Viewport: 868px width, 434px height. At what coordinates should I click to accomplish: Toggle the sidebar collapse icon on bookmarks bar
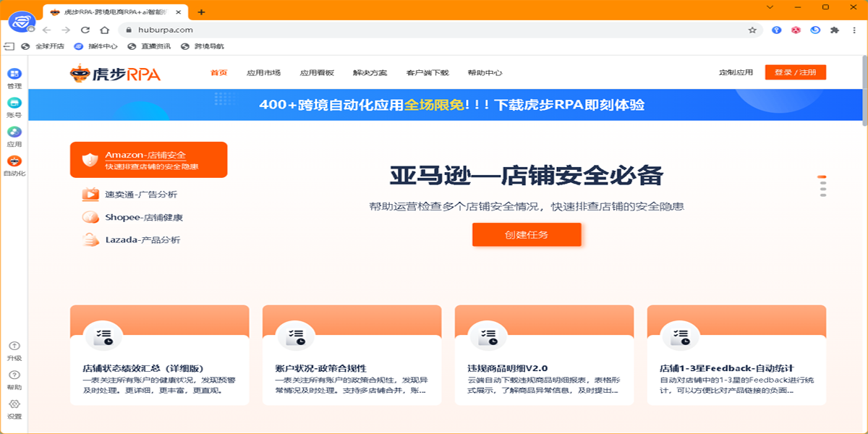10,46
